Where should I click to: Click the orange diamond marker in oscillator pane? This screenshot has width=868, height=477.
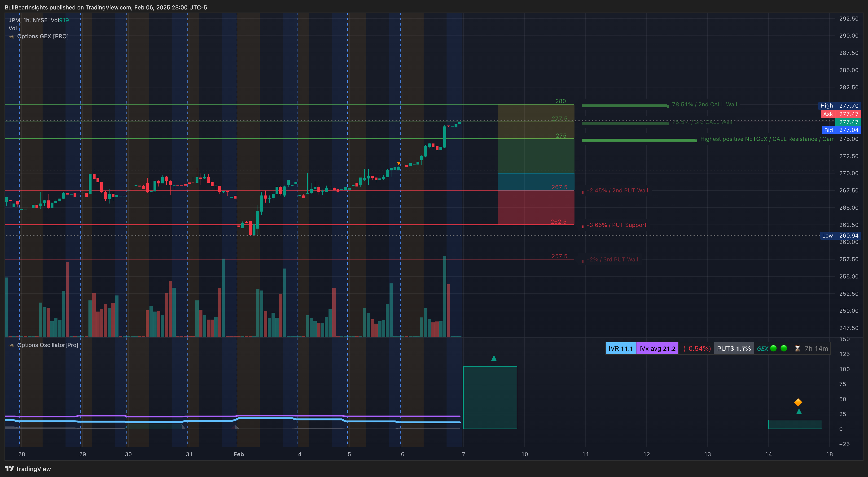click(x=798, y=402)
